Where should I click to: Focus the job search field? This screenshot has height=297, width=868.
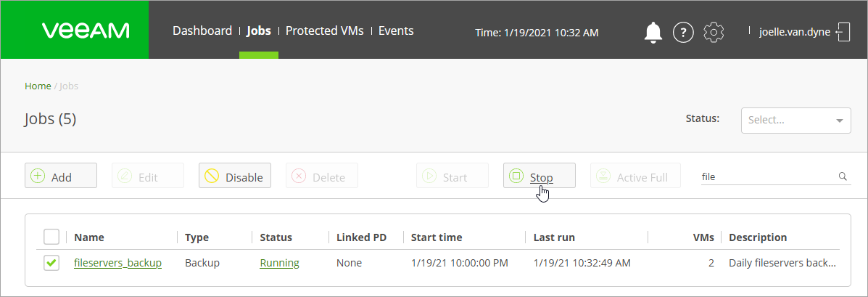767,176
